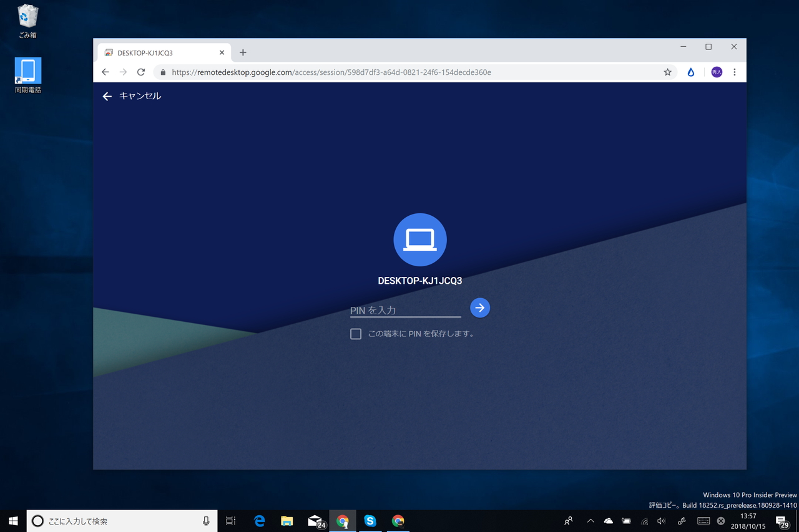Open File Explorer from taskbar
This screenshot has width=799, height=532.
point(287,521)
